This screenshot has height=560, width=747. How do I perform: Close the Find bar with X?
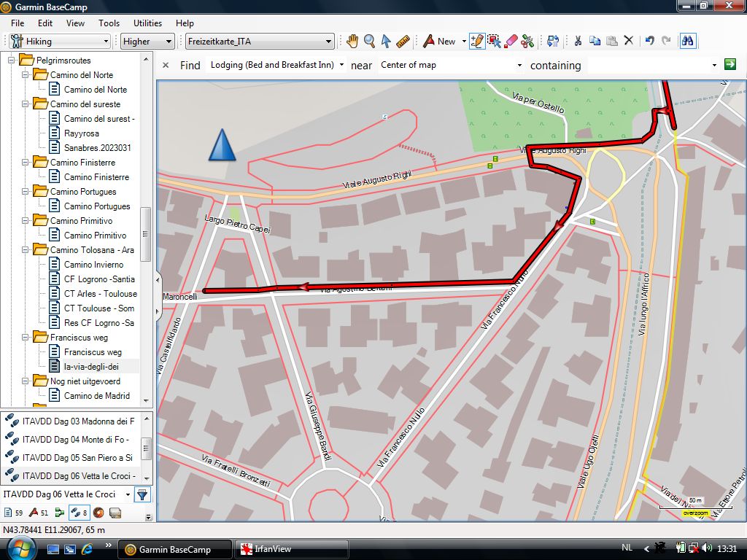tap(166, 65)
